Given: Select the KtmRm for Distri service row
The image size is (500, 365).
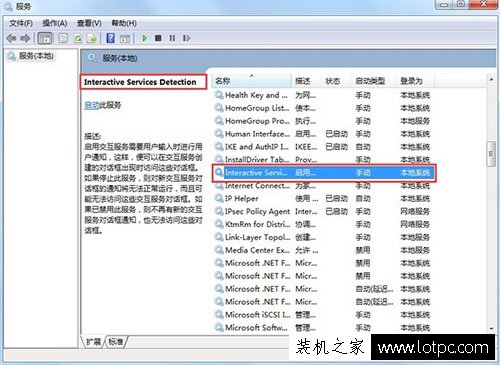Looking at the screenshot, I should click(x=323, y=224).
